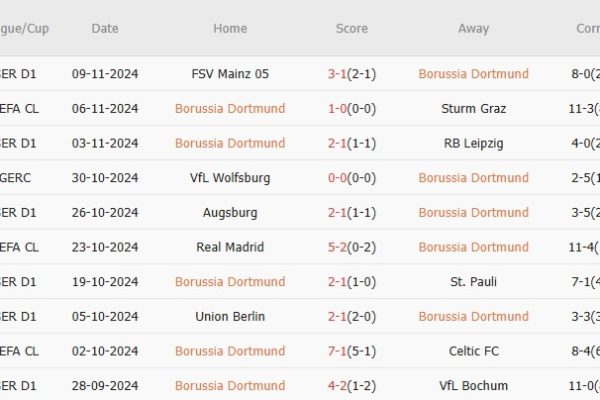Click the Away column header
Screen dimensions: 600x400
coord(474,29)
